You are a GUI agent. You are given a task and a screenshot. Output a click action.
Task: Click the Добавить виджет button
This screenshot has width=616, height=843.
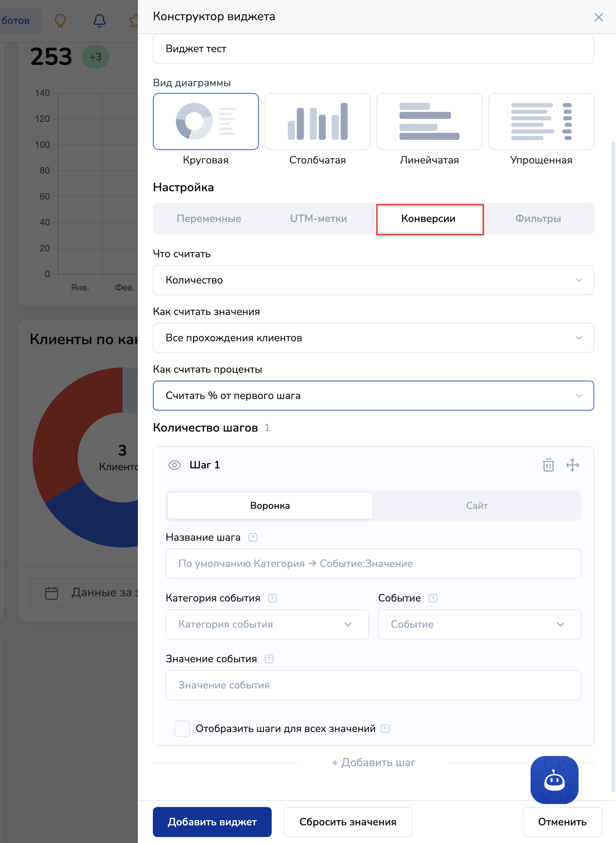[212, 822]
